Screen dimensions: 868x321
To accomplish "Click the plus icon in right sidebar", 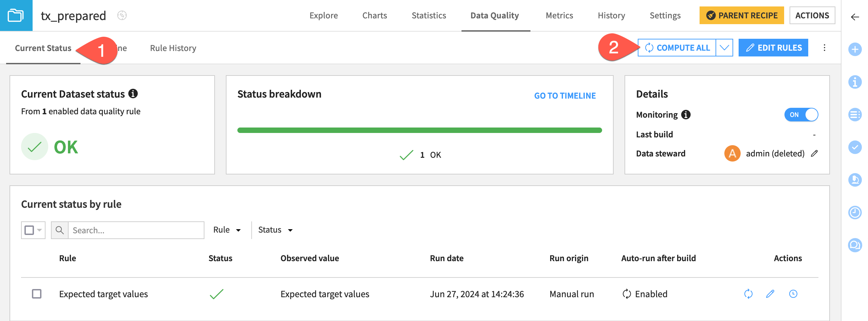I will [855, 49].
